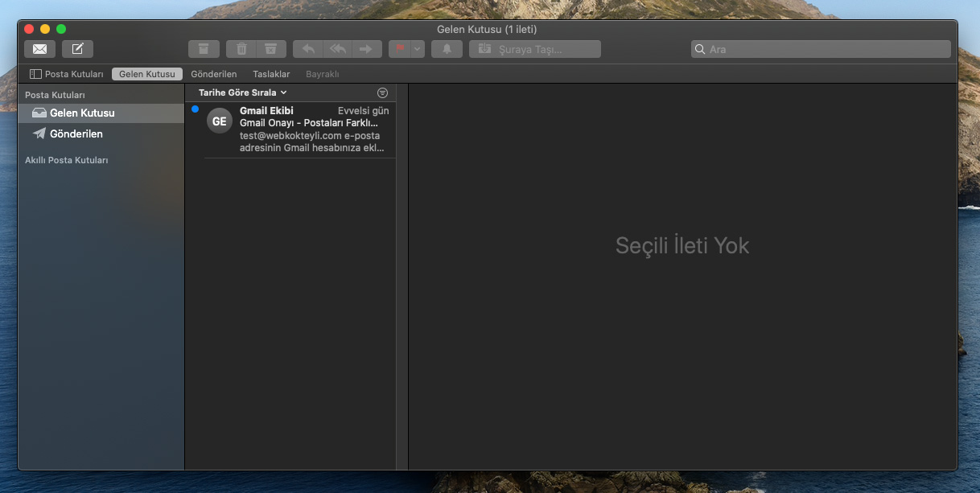Image resolution: width=980 pixels, height=493 pixels.
Task: Click the 'Posta Kutuları' sidebar section heading
Action: 55,95
